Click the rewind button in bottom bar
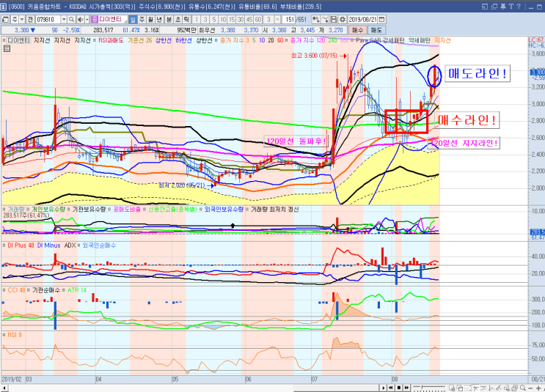 391,388
